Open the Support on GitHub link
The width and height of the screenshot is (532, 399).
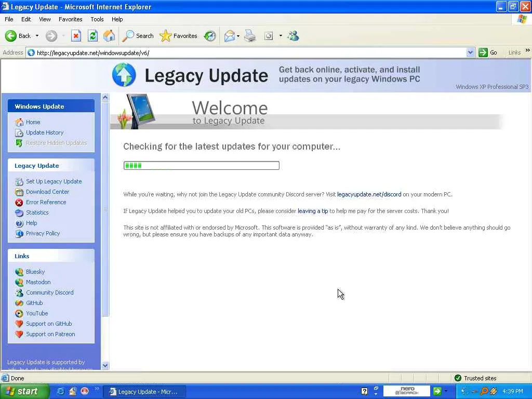tap(49, 324)
